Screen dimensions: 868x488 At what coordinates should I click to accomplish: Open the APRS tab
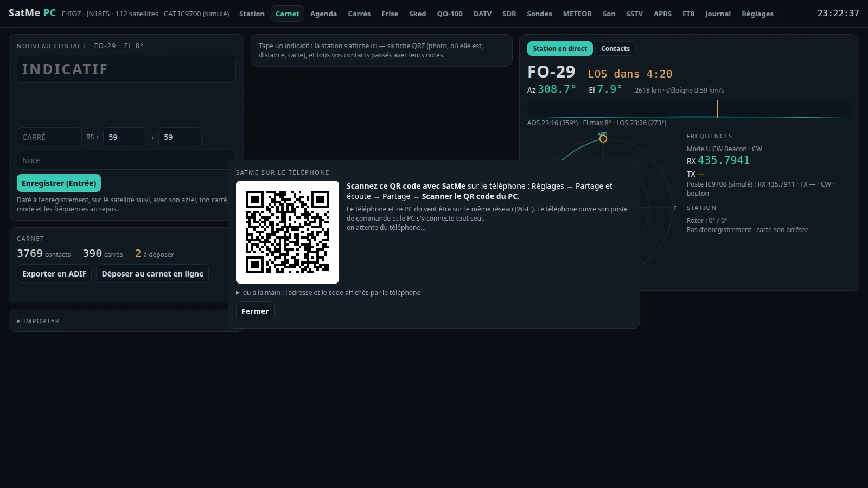(x=662, y=14)
